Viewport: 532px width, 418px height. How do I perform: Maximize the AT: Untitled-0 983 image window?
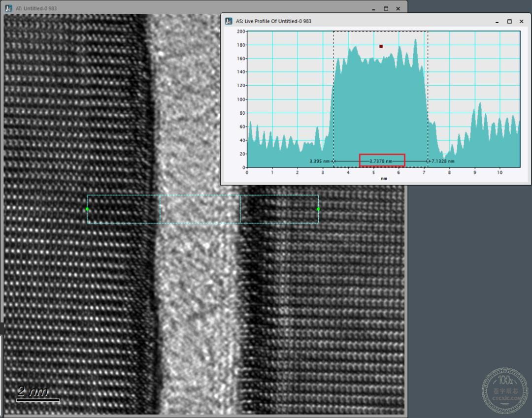[x=386, y=8]
